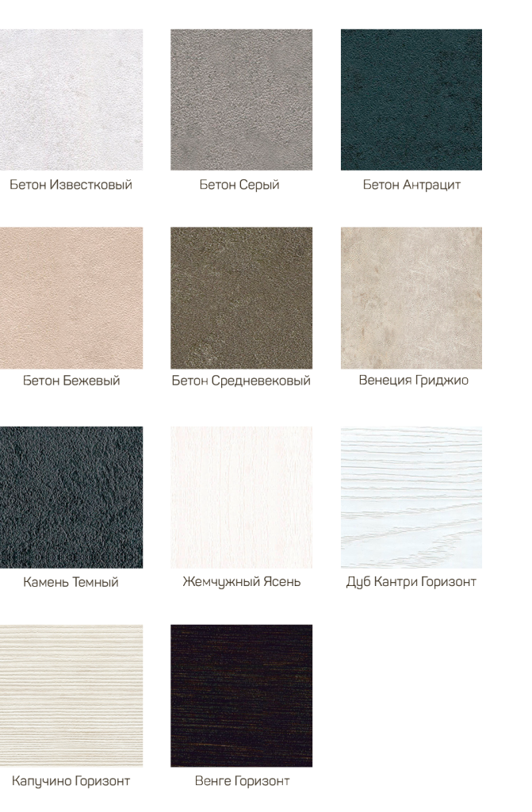Choose the Венеция Гриджио texture swatch
Screen dimensions: 532x812
pos(411,298)
